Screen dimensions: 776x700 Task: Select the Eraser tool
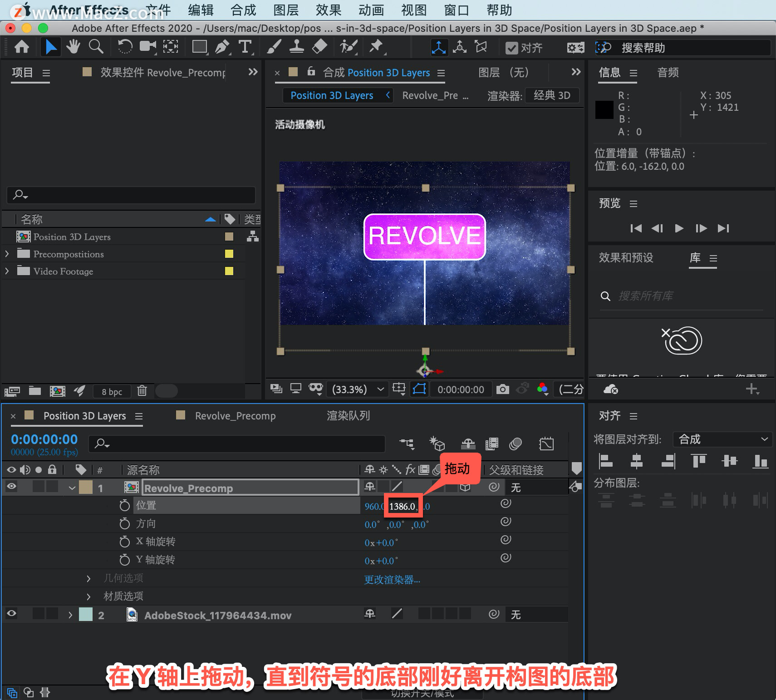pos(320,47)
